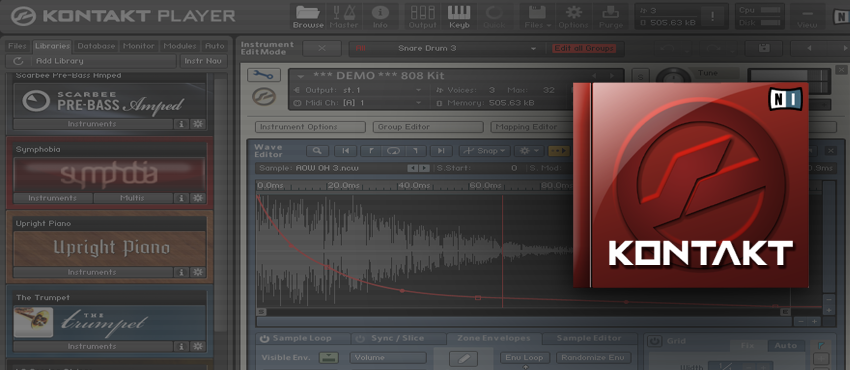Viewport: 850px width, 370px height.
Task: Toggle the Sync / Slice power button
Action: click(x=360, y=339)
